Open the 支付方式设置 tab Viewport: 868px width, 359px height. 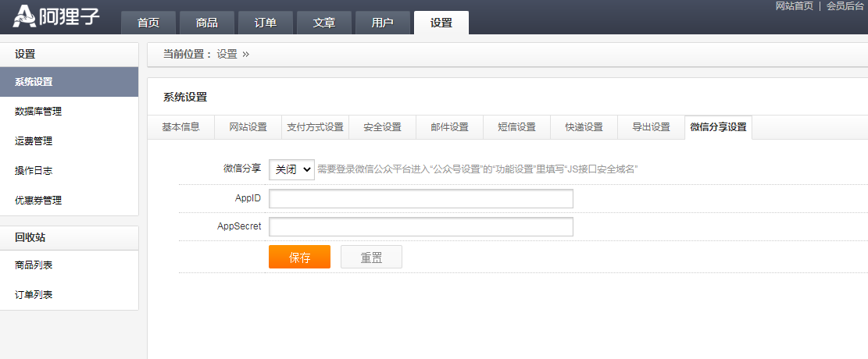click(315, 127)
